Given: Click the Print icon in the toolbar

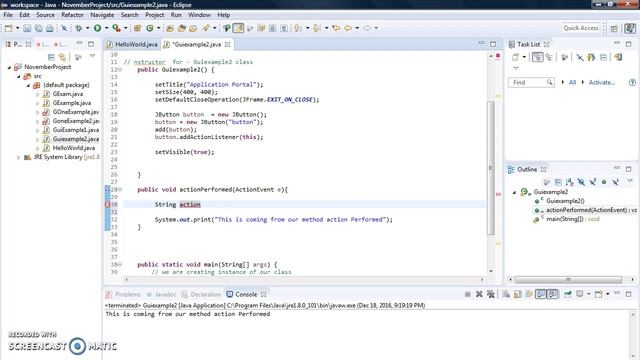Looking at the screenshot, I should click(x=50, y=28).
